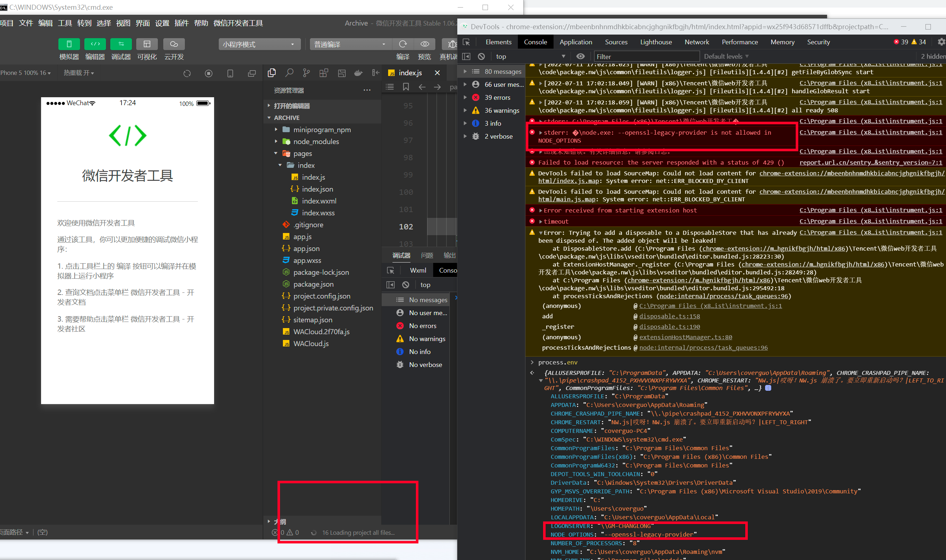Click the green debugger (调试器) icon
The image size is (946, 560).
coord(121,44)
